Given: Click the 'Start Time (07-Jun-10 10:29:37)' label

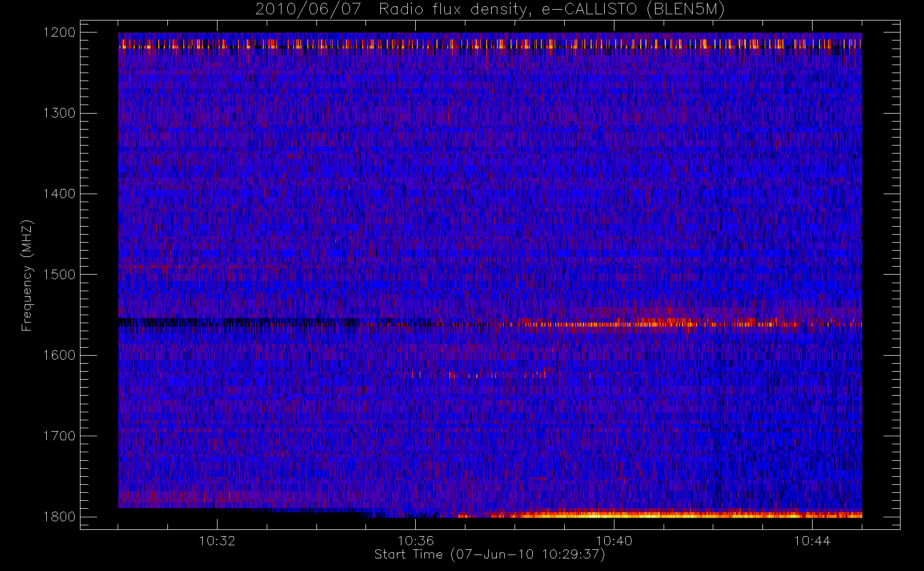Looking at the screenshot, I should [490, 554].
